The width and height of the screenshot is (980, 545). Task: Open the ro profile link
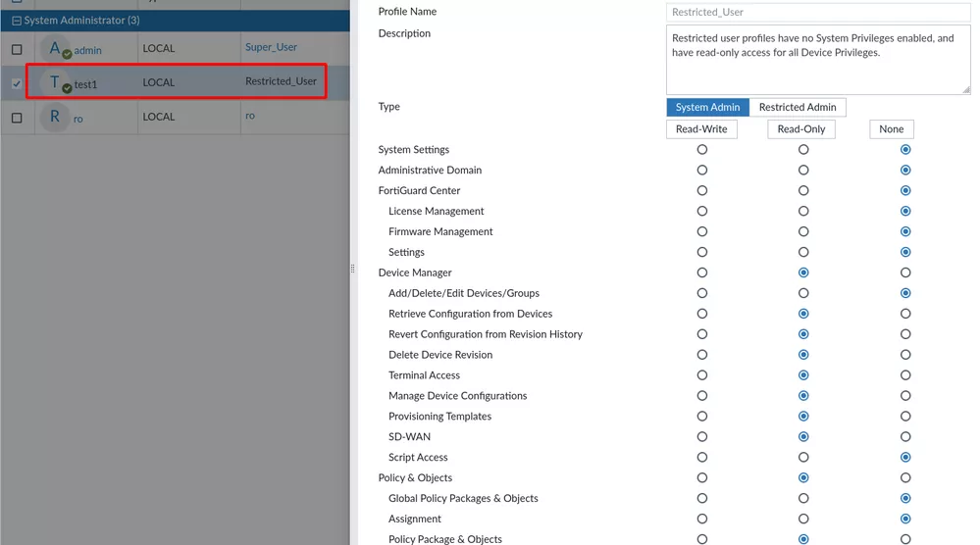(250, 116)
